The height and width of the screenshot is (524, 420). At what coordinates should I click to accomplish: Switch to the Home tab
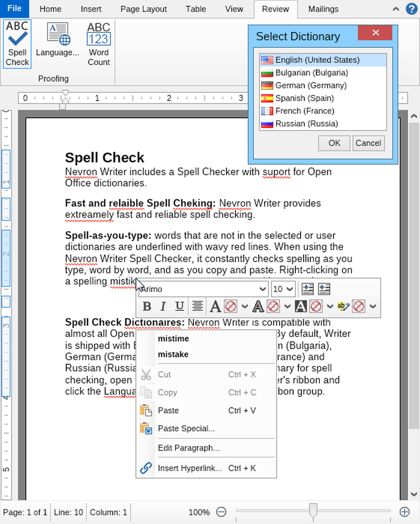[x=50, y=9]
